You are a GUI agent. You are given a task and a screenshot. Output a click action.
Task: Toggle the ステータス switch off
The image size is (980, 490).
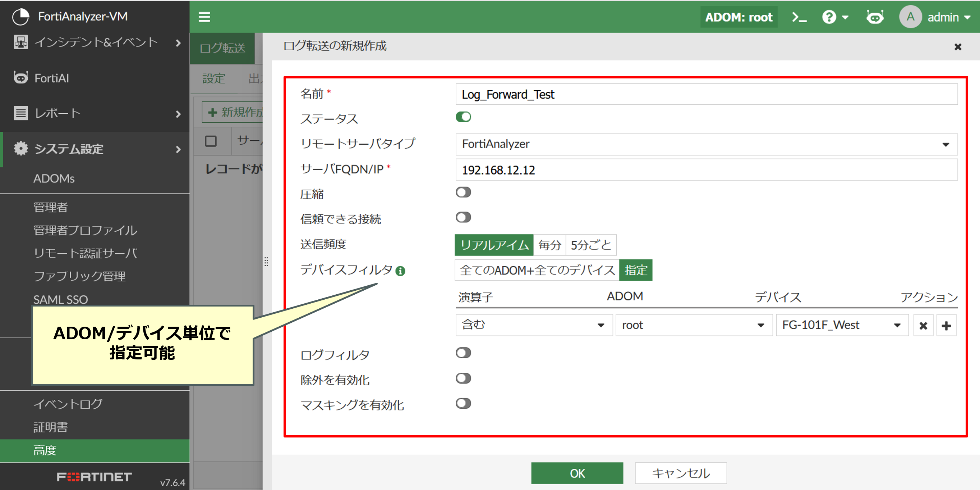[x=463, y=117]
